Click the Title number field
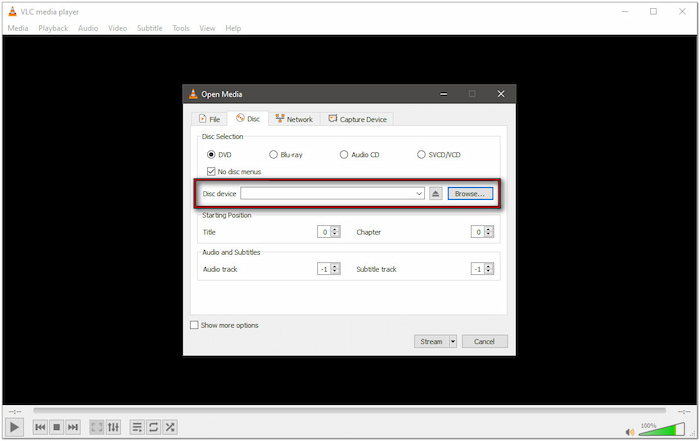 [x=325, y=232]
